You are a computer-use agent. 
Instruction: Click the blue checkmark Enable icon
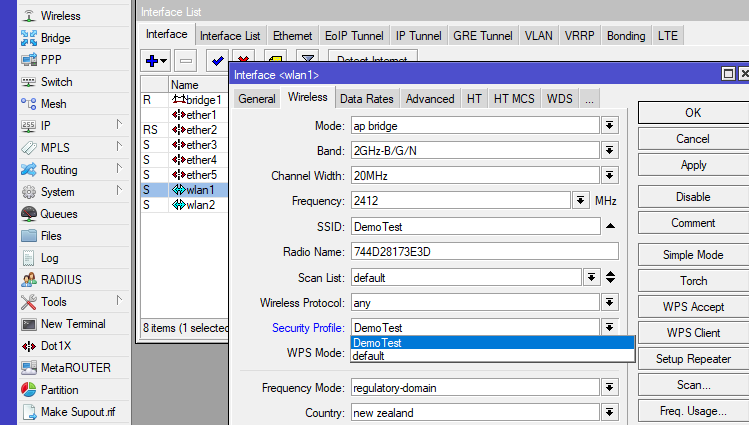click(217, 60)
